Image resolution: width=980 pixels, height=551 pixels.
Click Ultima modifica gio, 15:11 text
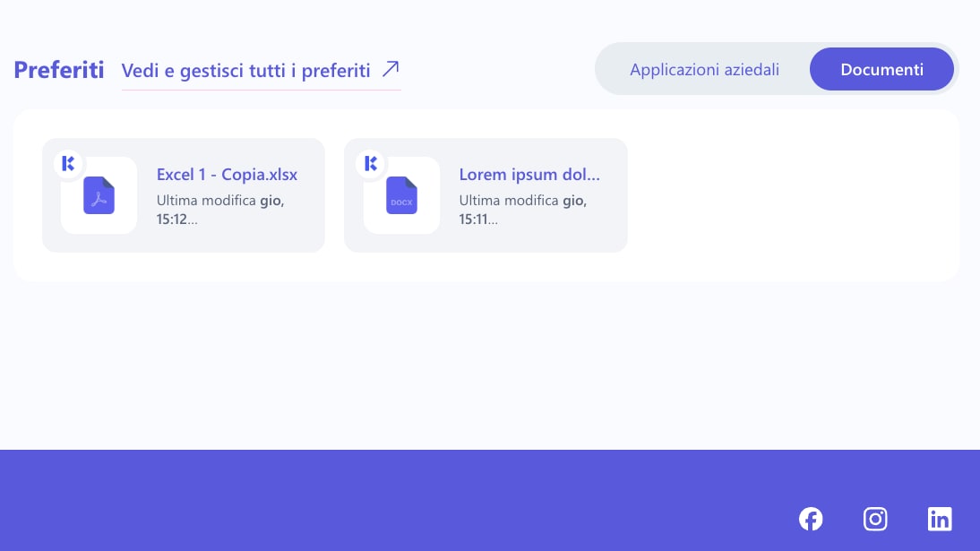point(522,210)
